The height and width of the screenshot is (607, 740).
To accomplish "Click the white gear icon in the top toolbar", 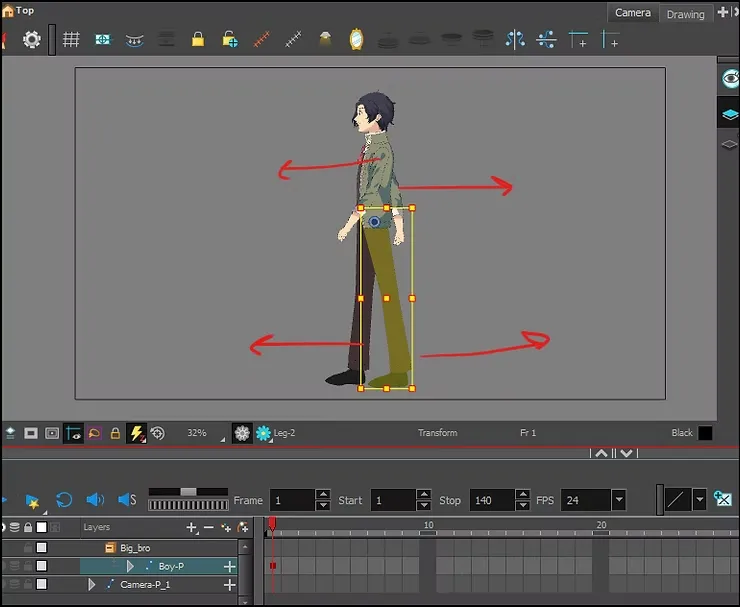I will pyautogui.click(x=32, y=39).
